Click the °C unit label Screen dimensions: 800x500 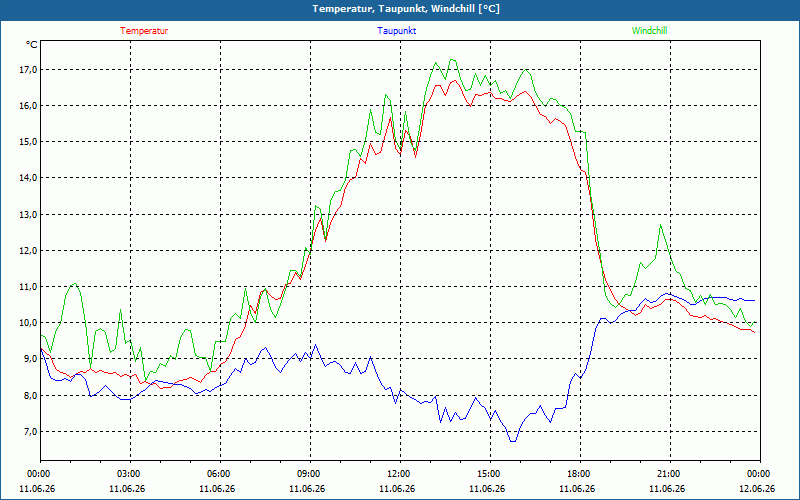point(32,45)
